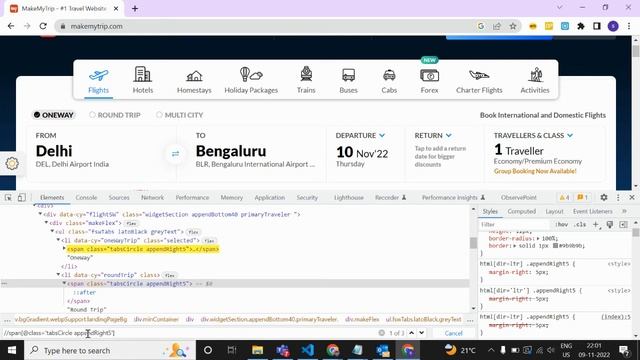Reload the page in Chrome
This screenshot has width=640, height=360.
tap(43, 26)
